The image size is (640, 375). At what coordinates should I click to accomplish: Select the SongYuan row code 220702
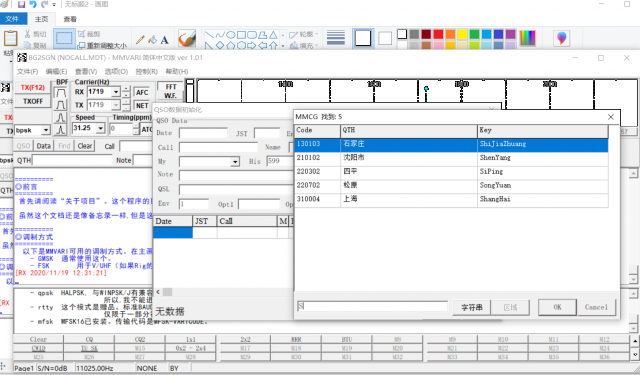(451, 186)
